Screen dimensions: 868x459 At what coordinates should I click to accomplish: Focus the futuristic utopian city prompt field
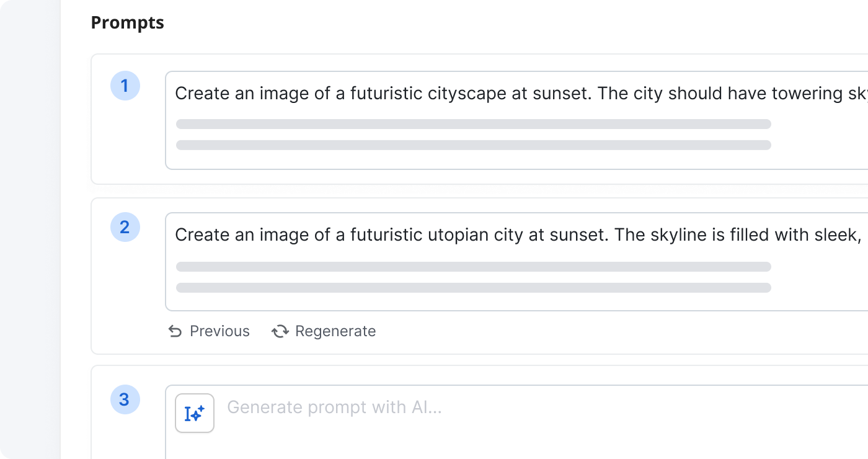(x=516, y=262)
